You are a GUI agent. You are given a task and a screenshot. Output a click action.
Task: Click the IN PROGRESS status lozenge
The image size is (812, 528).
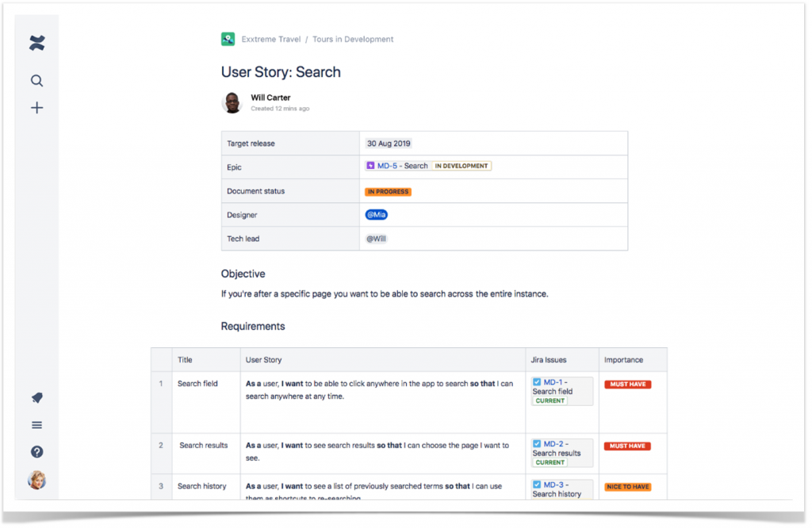point(388,191)
